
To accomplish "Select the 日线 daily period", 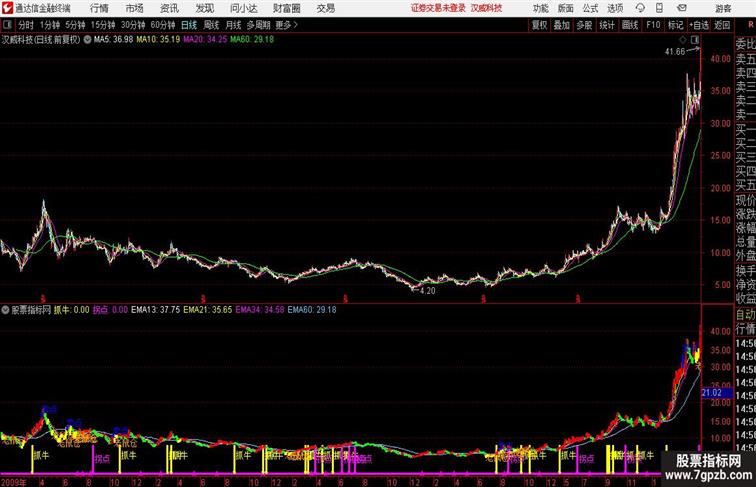I will tap(189, 25).
